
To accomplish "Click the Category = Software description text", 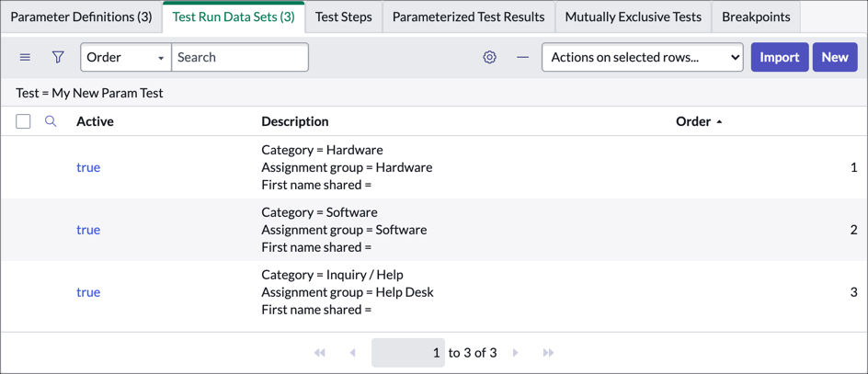I will tap(319, 212).
